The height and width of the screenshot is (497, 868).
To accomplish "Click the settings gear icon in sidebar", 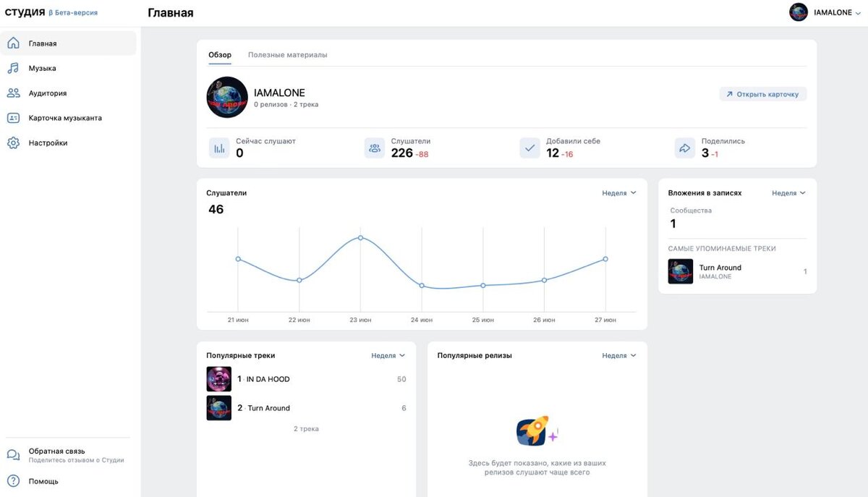I will pyautogui.click(x=13, y=143).
